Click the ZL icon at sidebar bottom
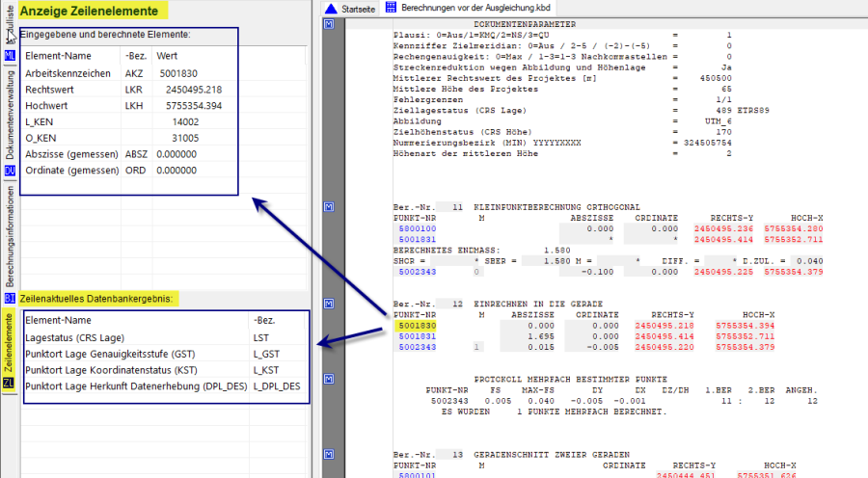The image size is (868, 478). [10, 384]
